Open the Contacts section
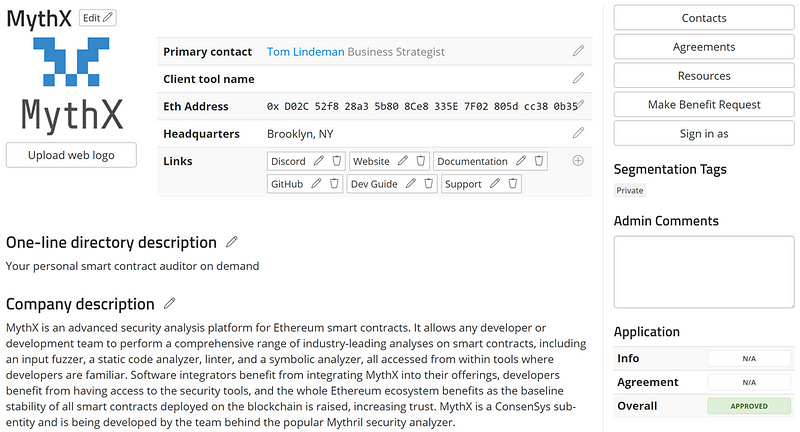 [x=704, y=18]
